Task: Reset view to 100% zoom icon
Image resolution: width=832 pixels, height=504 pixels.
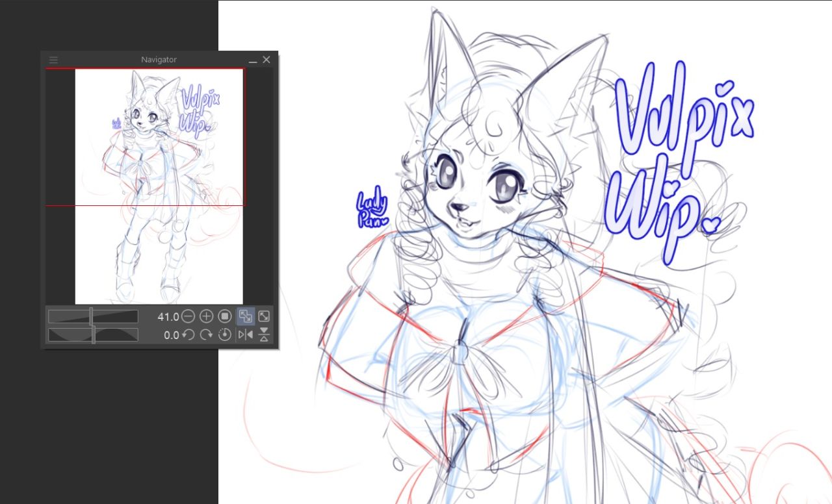Action: (x=225, y=316)
